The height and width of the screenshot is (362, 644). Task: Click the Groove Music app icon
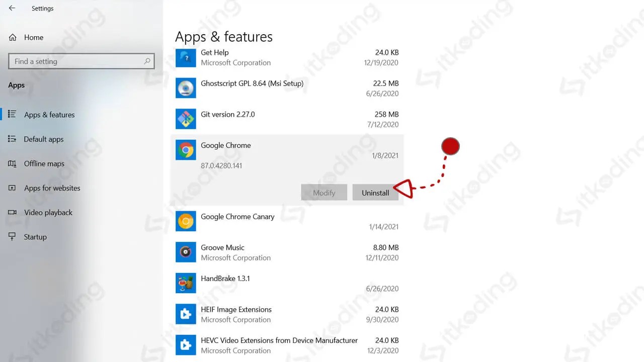point(186,252)
